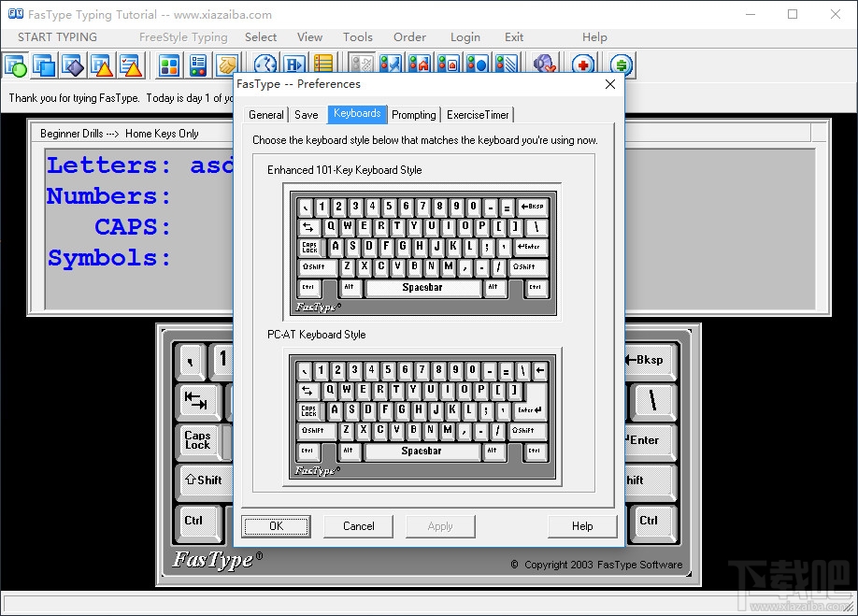Click the overlapping blue windows toolbar icon
The image size is (858, 616).
coord(44,64)
